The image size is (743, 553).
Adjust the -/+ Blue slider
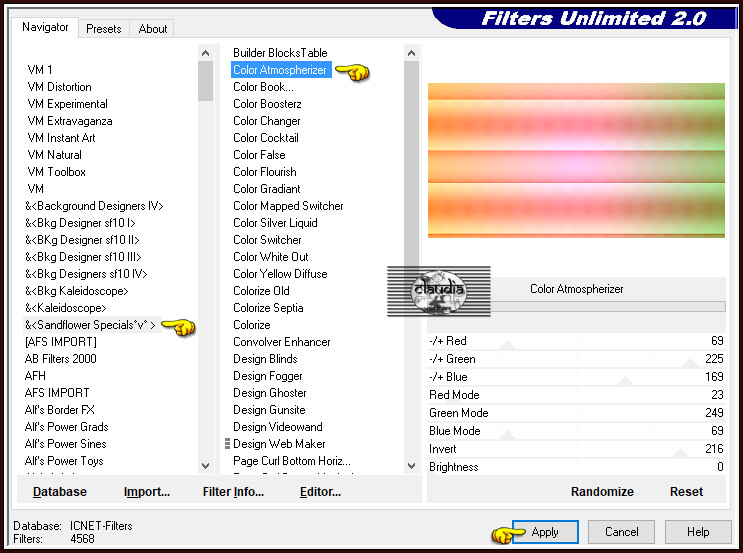pyautogui.click(x=576, y=377)
